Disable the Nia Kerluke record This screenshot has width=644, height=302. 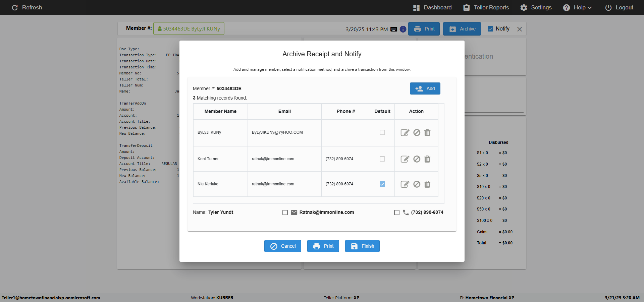(417, 184)
